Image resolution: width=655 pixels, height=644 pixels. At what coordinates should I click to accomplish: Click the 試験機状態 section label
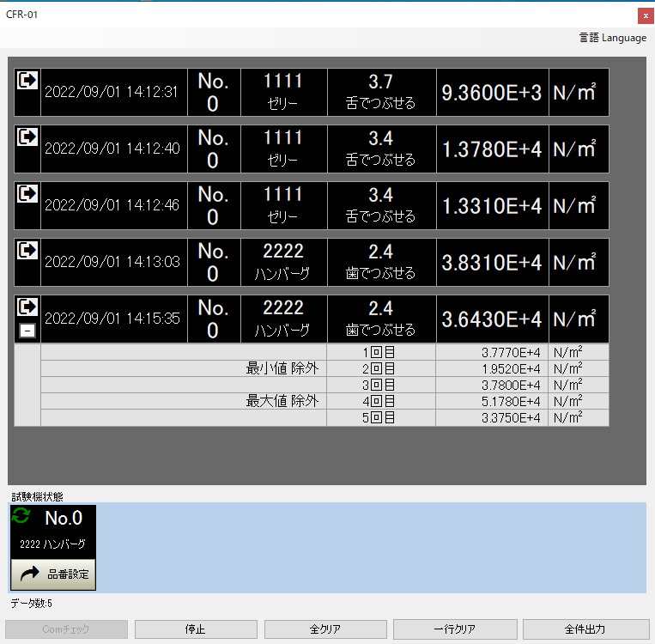point(37,496)
